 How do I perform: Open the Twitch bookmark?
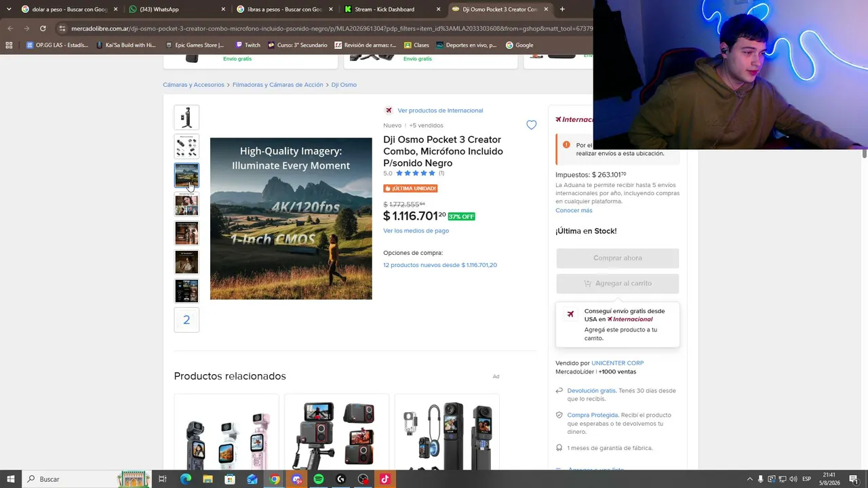248,45
